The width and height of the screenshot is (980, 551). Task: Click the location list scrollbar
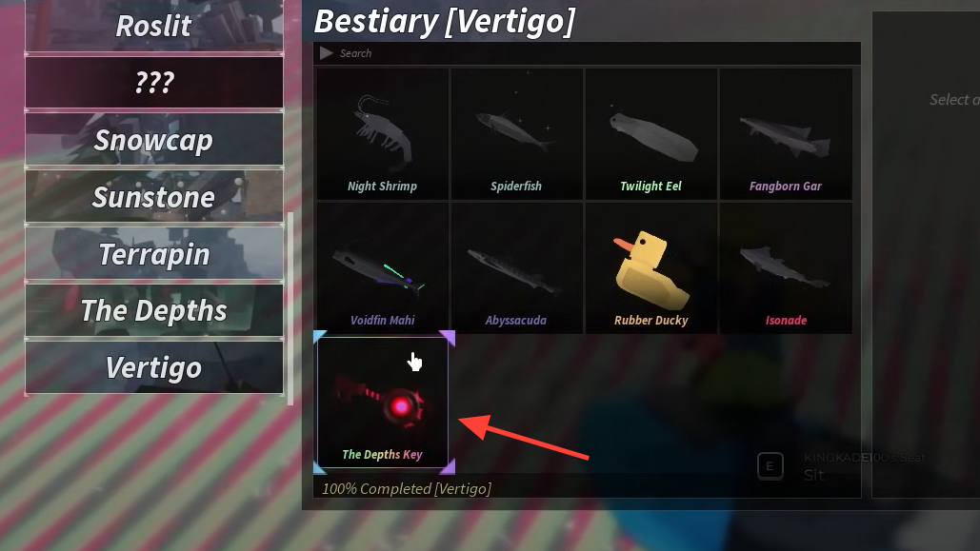tap(290, 308)
